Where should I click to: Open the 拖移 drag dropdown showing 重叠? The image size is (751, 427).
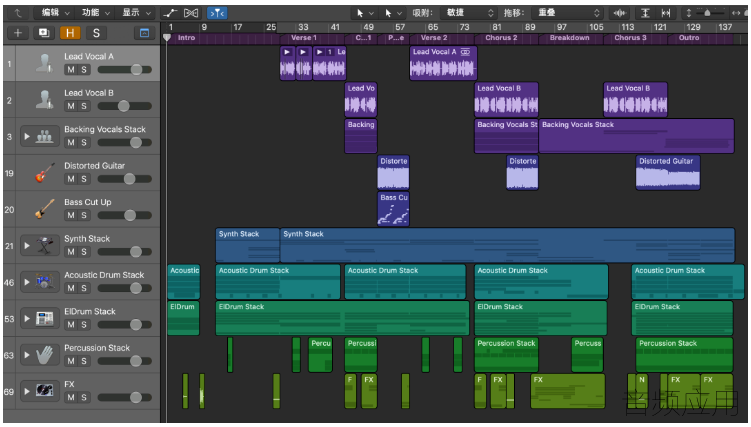click(x=568, y=13)
